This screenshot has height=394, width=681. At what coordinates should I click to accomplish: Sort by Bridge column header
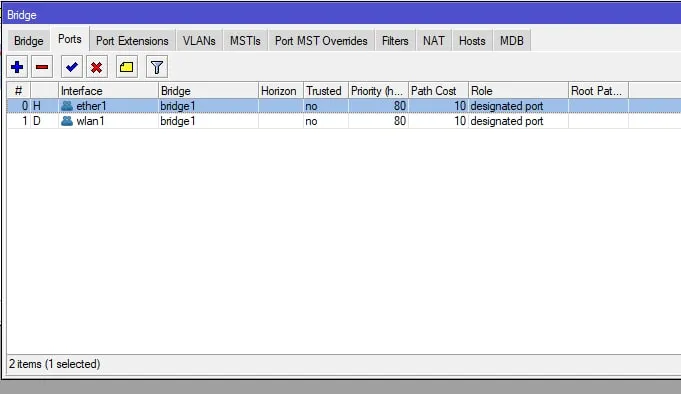(x=208, y=91)
